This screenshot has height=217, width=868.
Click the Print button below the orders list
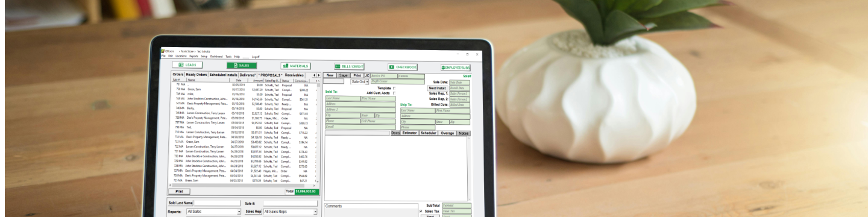tap(178, 190)
